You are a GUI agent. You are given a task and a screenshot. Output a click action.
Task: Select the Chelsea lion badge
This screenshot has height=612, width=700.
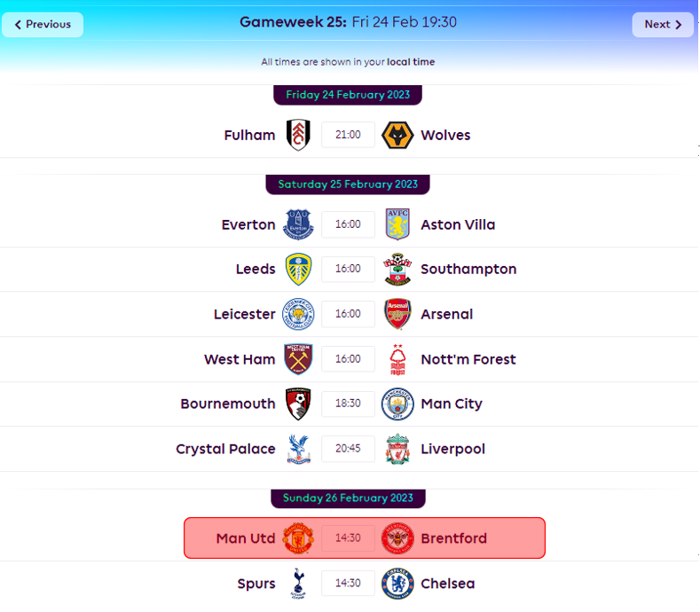coord(397,583)
